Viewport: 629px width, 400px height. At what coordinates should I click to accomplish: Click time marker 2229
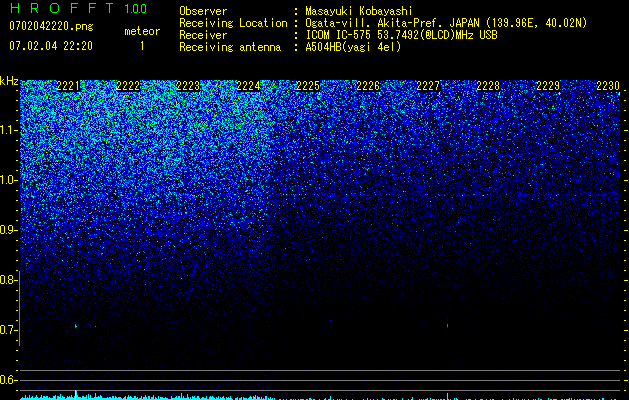[x=548, y=86]
